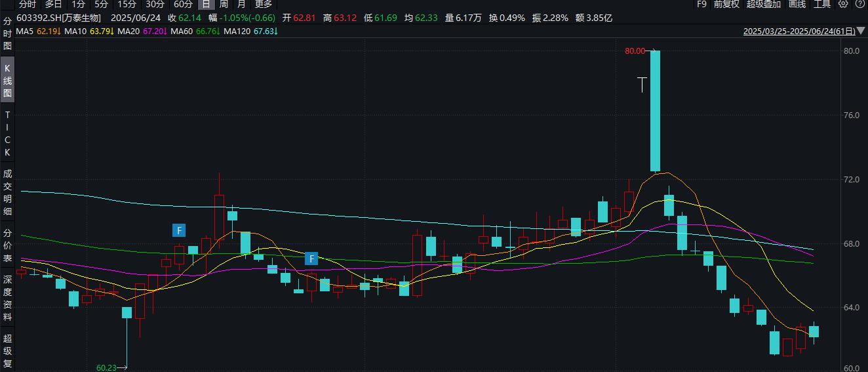Click the MA10 63.79 indicator label
868x372 pixels.
pyautogui.click(x=89, y=31)
